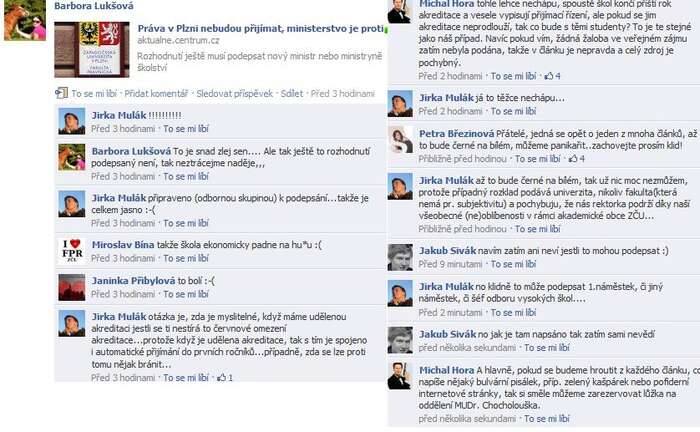Click the aktualne.centrum.cz source link
The image size is (700, 432).
[178, 41]
